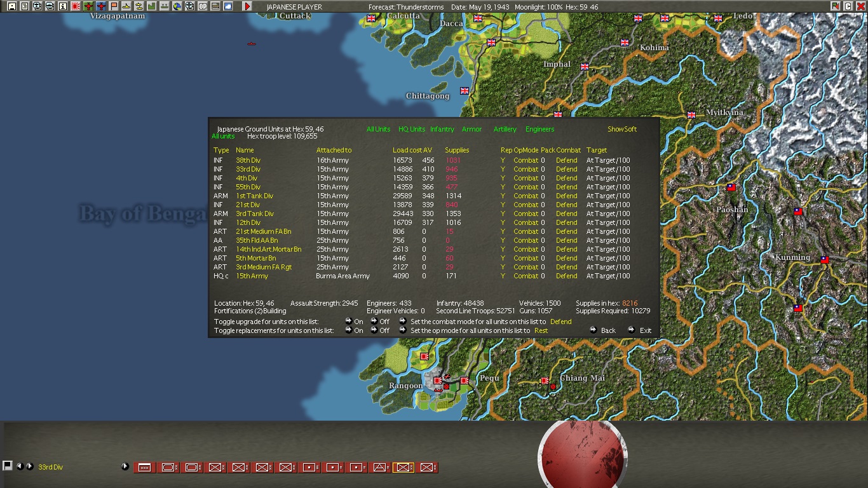
Task: Filter the list to Artillery
Action: pos(505,130)
